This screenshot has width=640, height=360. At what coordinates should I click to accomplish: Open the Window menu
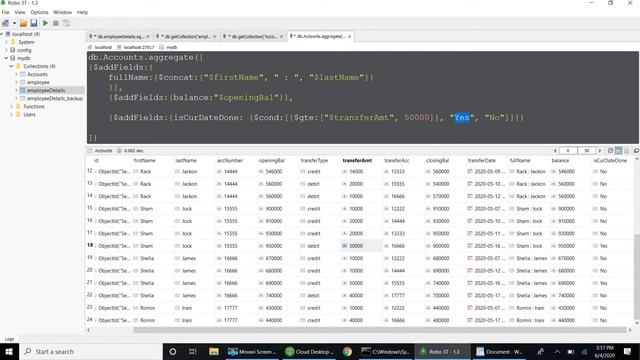click(62, 12)
